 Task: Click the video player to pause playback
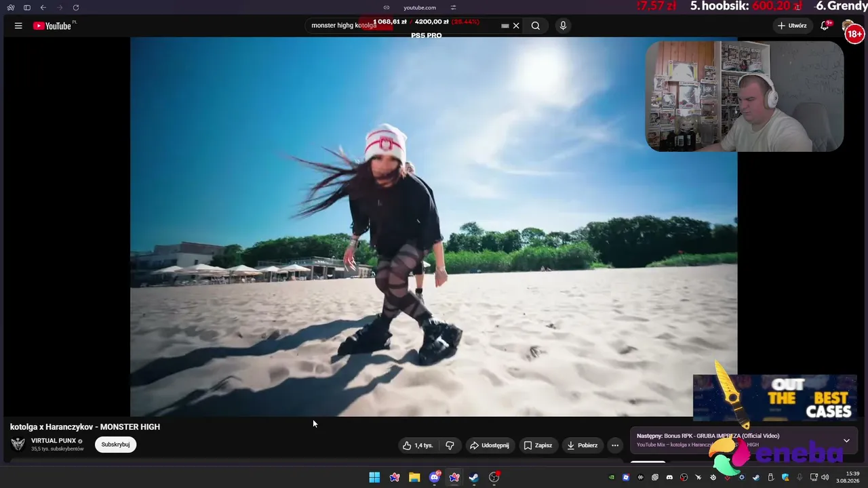pyautogui.click(x=433, y=226)
